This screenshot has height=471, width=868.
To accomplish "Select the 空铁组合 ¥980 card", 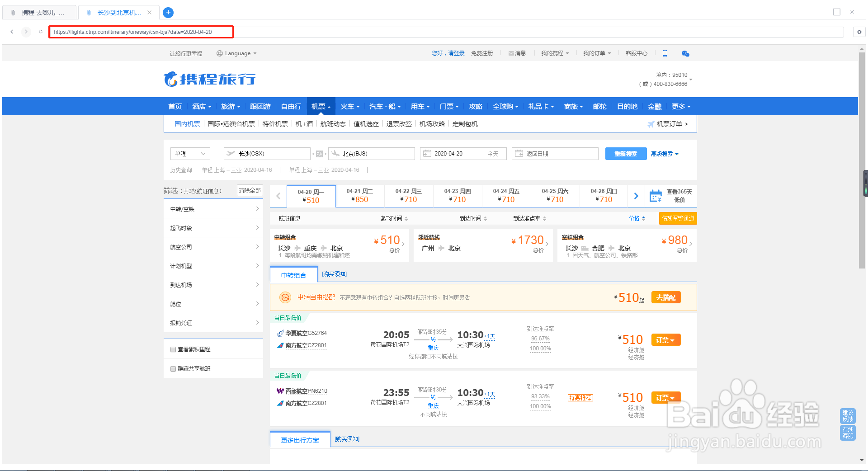I will (627, 245).
